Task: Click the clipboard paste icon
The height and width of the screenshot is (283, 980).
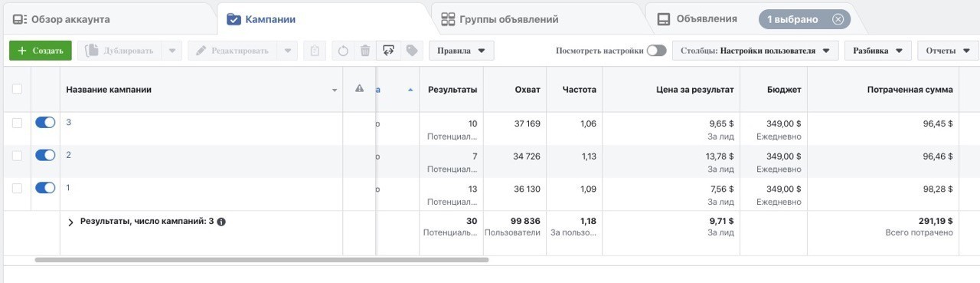Action: coord(314,51)
